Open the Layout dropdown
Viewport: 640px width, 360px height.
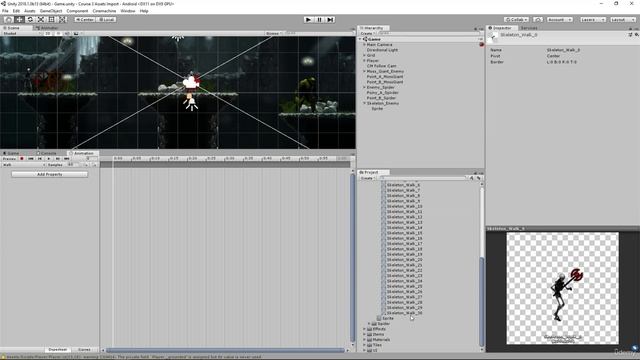click(622, 19)
